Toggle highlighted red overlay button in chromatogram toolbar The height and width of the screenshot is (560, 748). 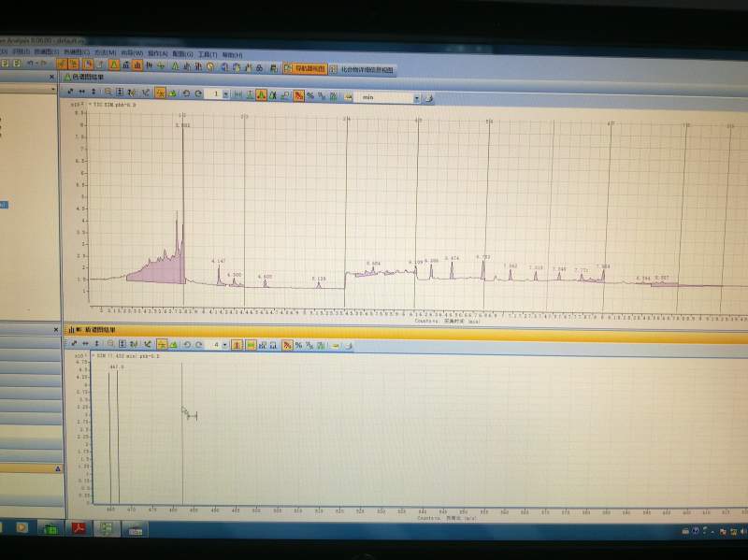[298, 96]
